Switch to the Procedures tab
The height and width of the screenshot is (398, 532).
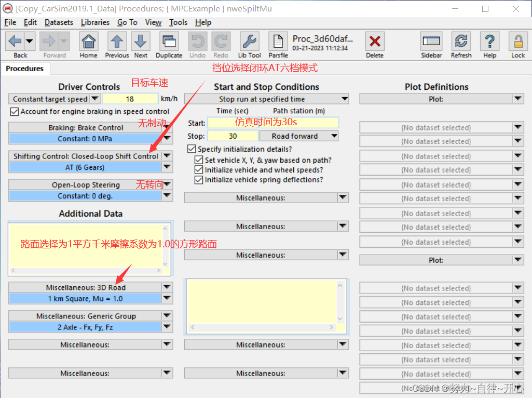click(25, 68)
